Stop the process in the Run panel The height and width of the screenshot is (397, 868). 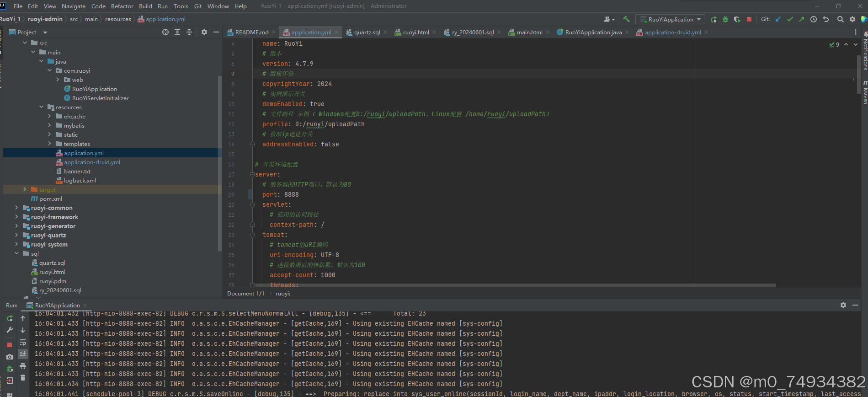pyautogui.click(x=10, y=344)
